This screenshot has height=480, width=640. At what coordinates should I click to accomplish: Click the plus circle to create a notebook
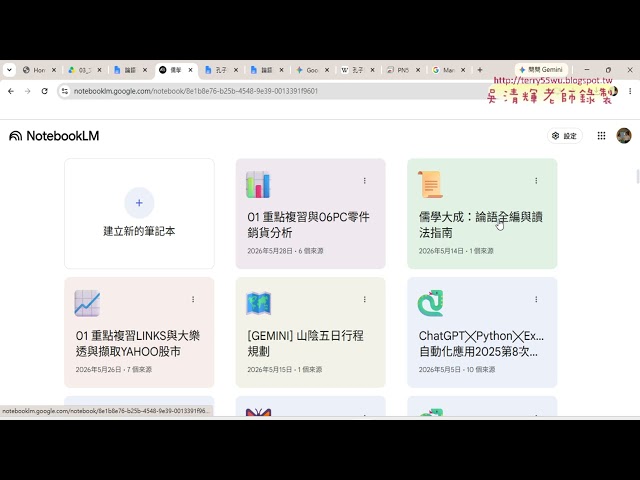pos(139,203)
